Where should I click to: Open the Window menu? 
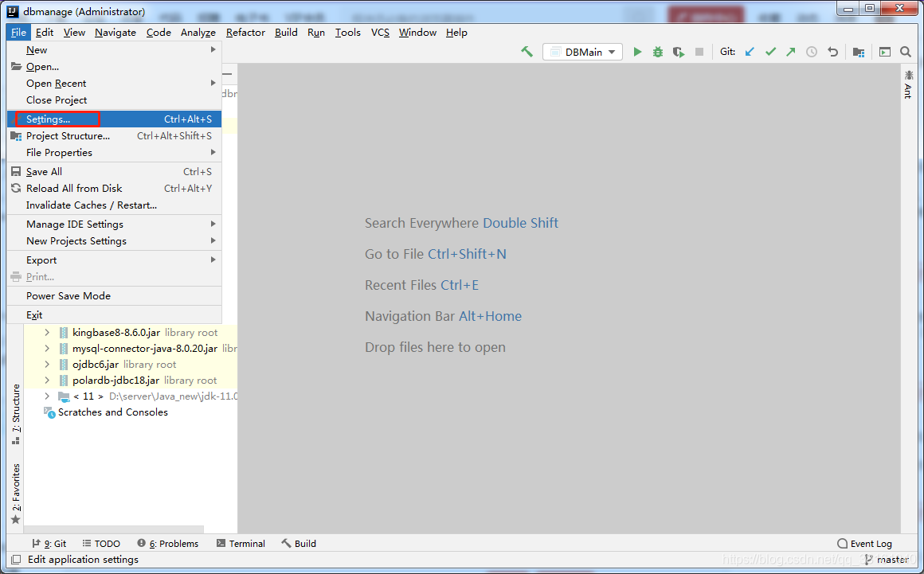pyautogui.click(x=417, y=33)
